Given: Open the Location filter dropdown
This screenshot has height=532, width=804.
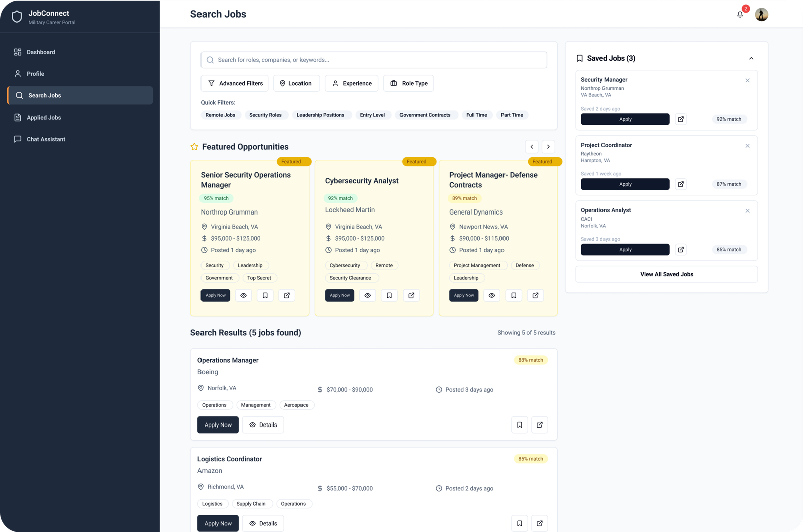Looking at the screenshot, I should tap(296, 83).
